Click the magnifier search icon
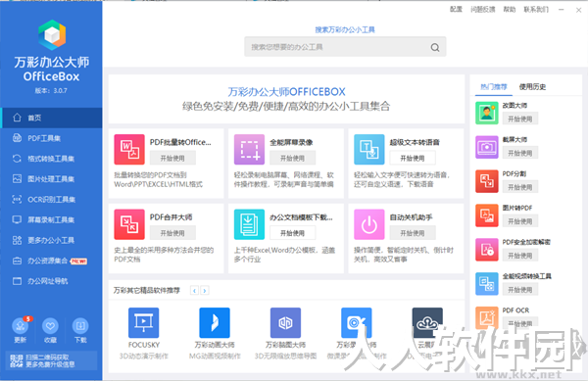Viewport: 588px width, 381px height. point(435,47)
